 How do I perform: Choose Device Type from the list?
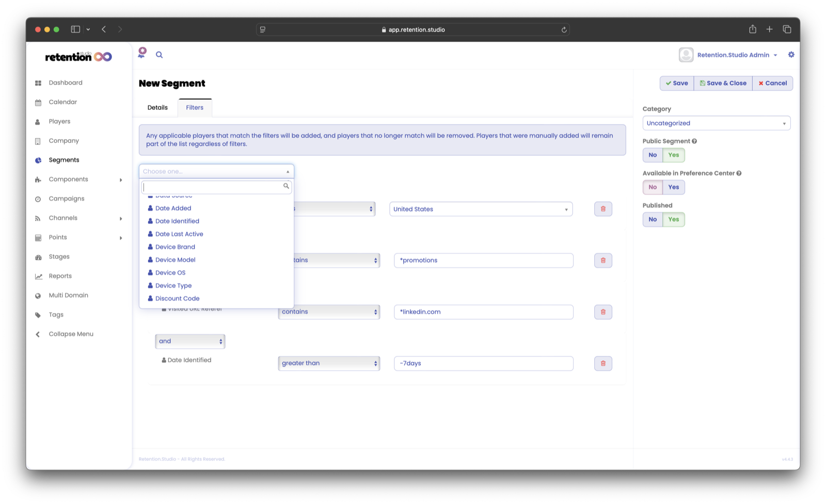[x=173, y=286]
